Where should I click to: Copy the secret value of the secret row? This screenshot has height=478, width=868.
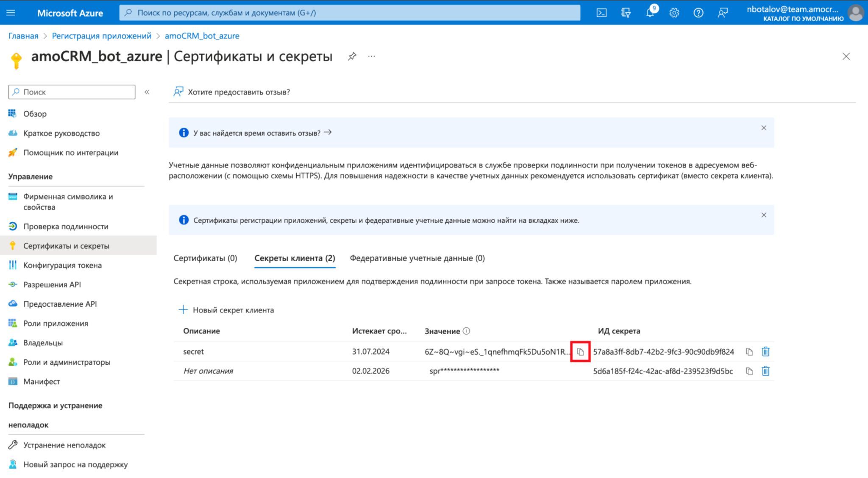pyautogui.click(x=580, y=352)
